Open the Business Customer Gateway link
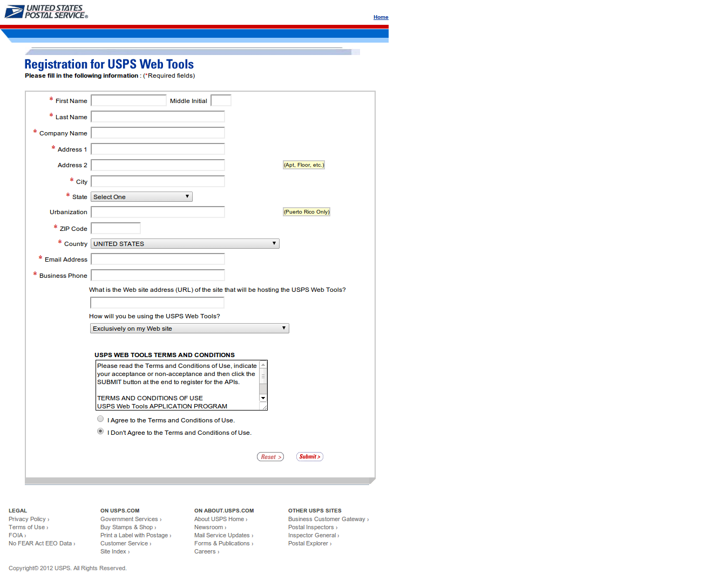The height and width of the screenshot is (588, 726). [x=328, y=519]
